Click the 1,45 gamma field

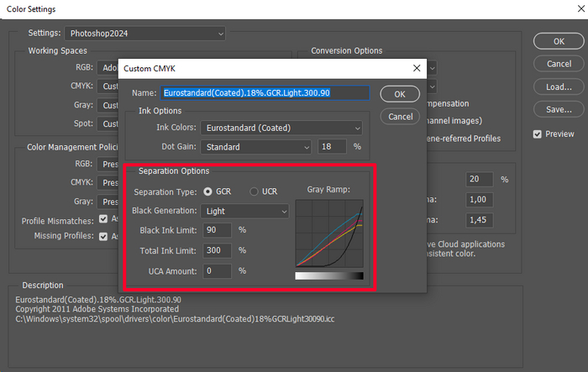[x=480, y=220]
